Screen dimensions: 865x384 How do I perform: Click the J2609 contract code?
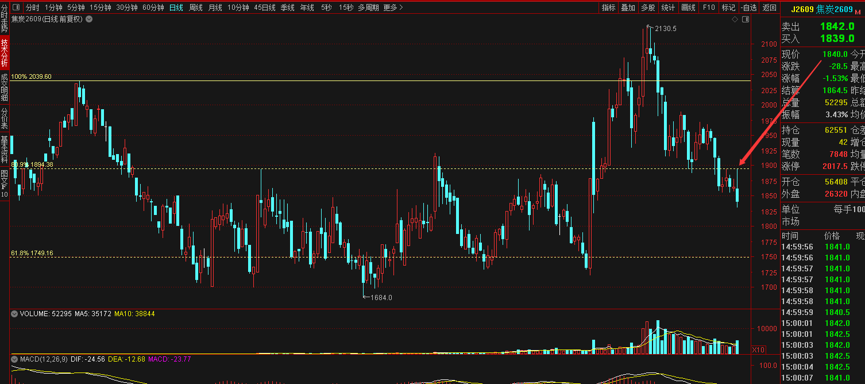(x=801, y=8)
